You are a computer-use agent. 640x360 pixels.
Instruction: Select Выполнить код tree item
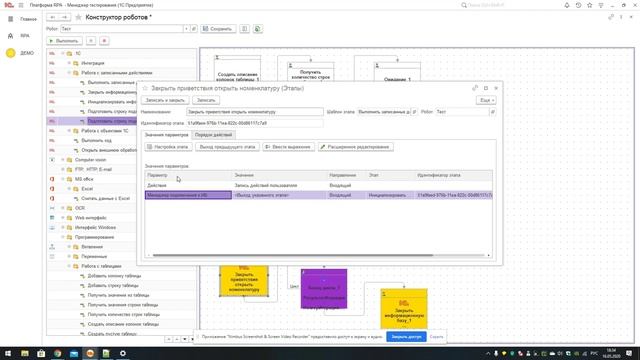pyautogui.click(x=96, y=141)
